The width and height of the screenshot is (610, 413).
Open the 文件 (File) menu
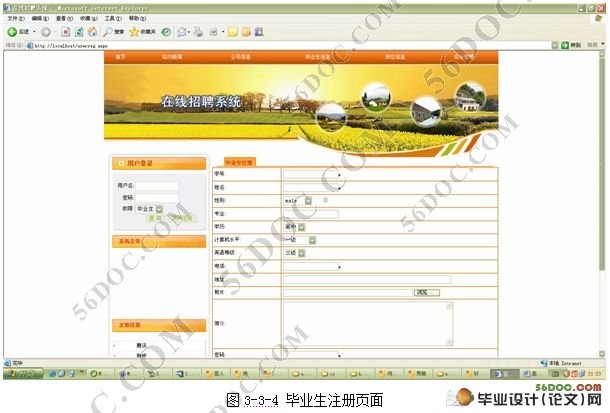click(x=15, y=18)
